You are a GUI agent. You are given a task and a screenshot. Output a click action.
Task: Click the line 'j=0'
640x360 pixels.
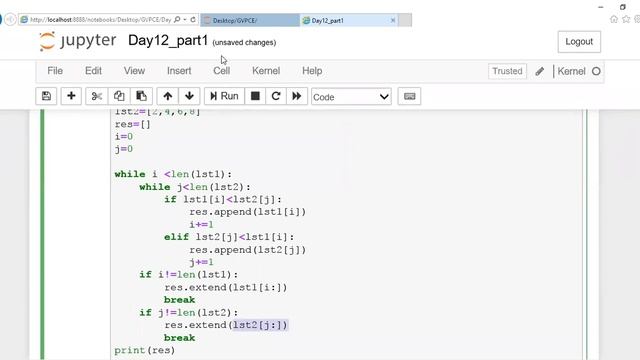click(x=124, y=149)
